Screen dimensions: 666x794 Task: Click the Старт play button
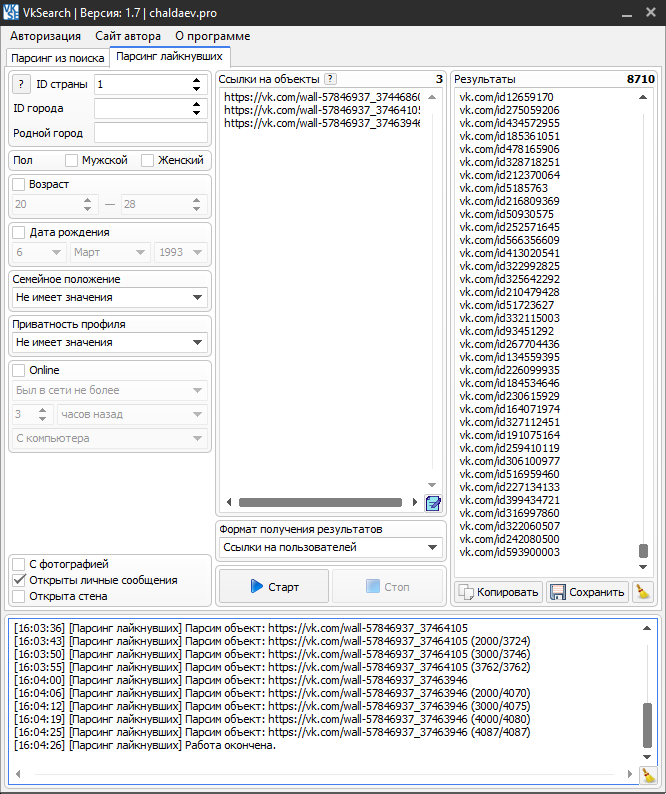pos(274,586)
